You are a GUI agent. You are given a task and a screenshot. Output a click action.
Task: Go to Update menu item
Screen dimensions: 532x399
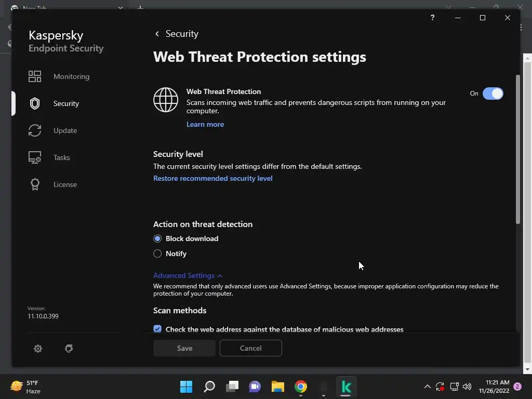65,130
